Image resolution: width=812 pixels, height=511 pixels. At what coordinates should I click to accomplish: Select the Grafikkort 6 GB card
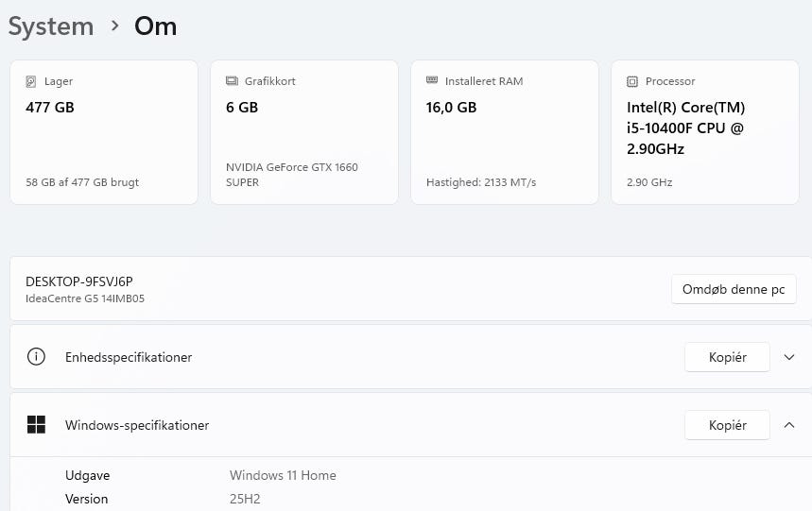pyautogui.click(x=304, y=132)
